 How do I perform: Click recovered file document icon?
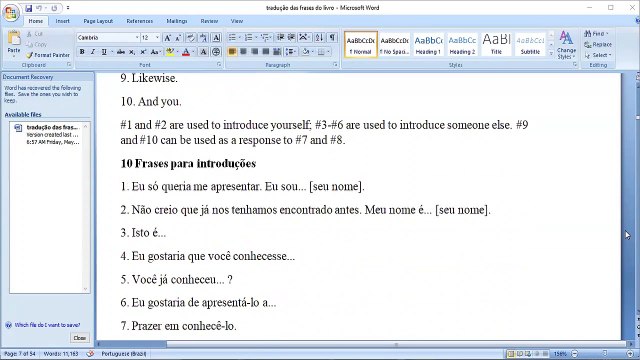pos(18,128)
